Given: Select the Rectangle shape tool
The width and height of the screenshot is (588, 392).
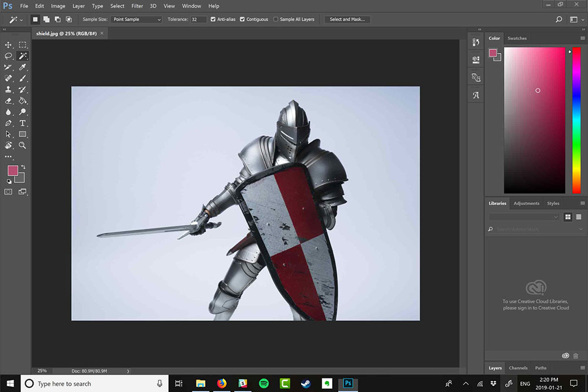Looking at the screenshot, I should tap(22, 134).
